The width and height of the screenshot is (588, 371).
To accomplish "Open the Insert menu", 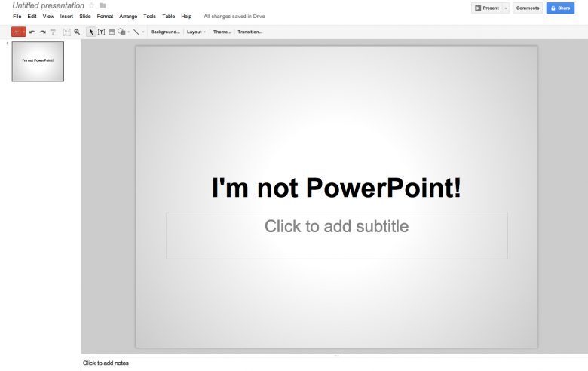I will coord(66,16).
